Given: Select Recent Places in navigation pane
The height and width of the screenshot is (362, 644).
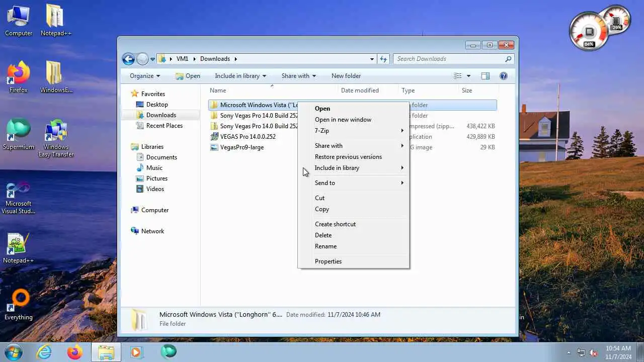Looking at the screenshot, I should [164, 126].
